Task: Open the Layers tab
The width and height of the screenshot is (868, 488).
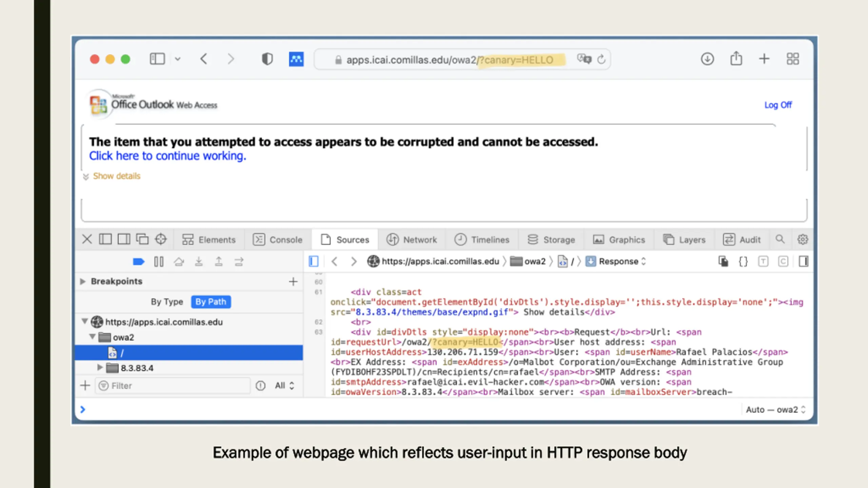Action: click(x=684, y=240)
